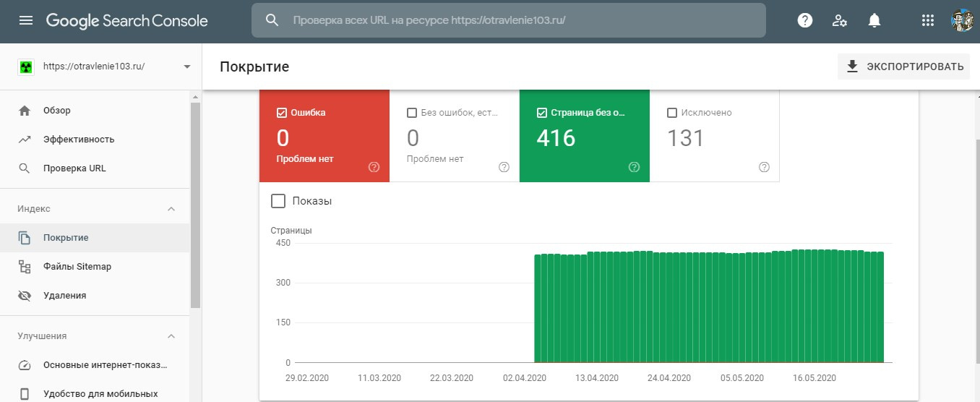This screenshot has width=980, height=402.
Task: Open Эффективность report
Action: point(95,140)
